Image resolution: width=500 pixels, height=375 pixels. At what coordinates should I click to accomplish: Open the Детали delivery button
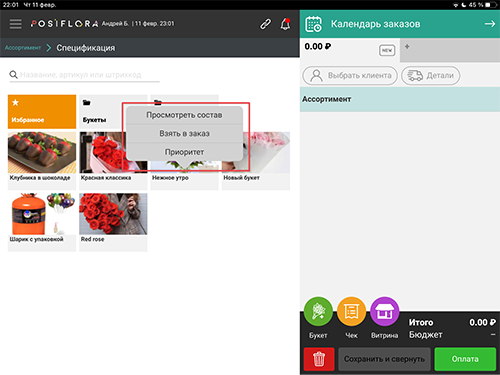[431, 76]
